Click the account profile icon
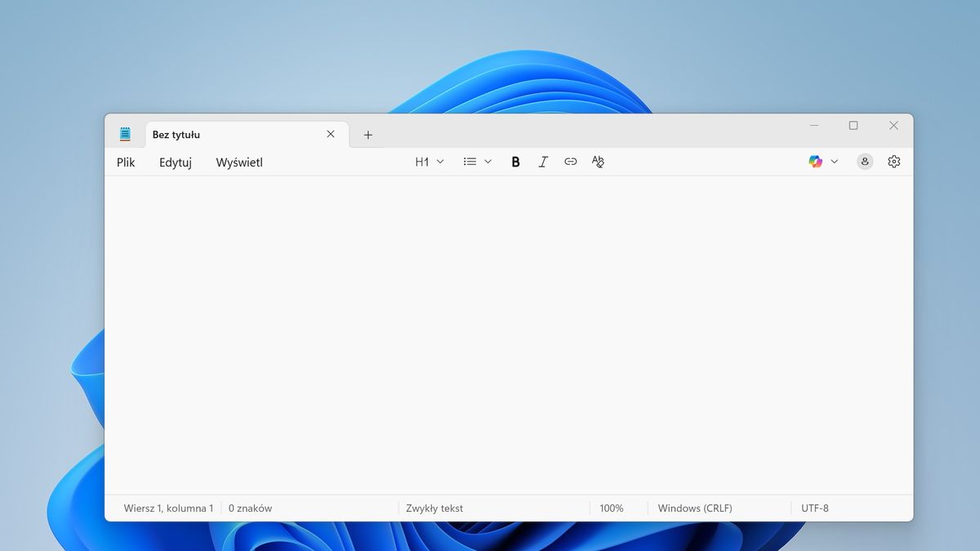This screenshot has height=551, width=980. (865, 162)
